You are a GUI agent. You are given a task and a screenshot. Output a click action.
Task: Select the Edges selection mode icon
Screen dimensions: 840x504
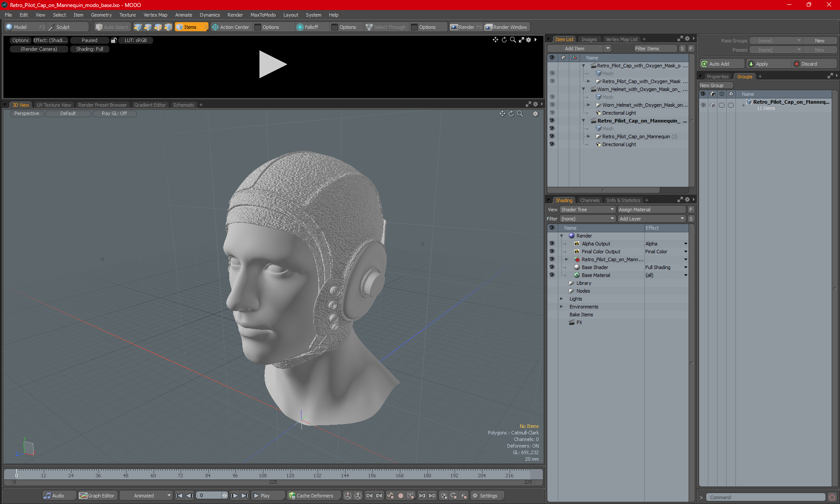pyautogui.click(x=148, y=27)
